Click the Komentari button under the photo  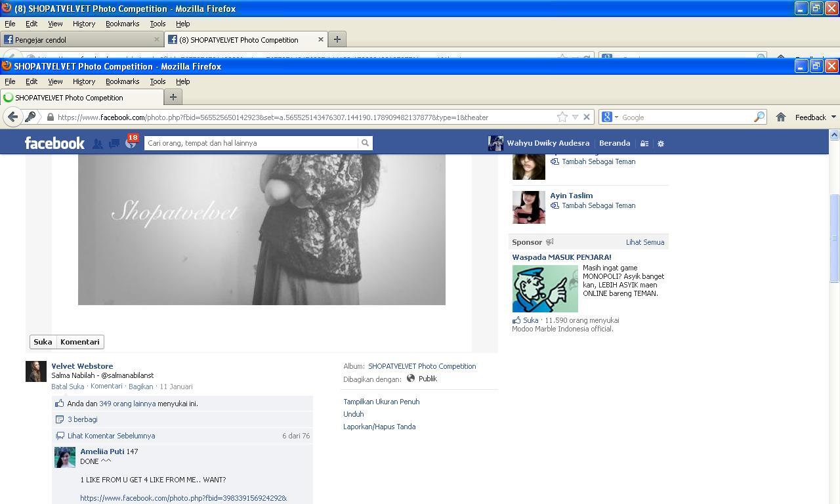(x=80, y=342)
